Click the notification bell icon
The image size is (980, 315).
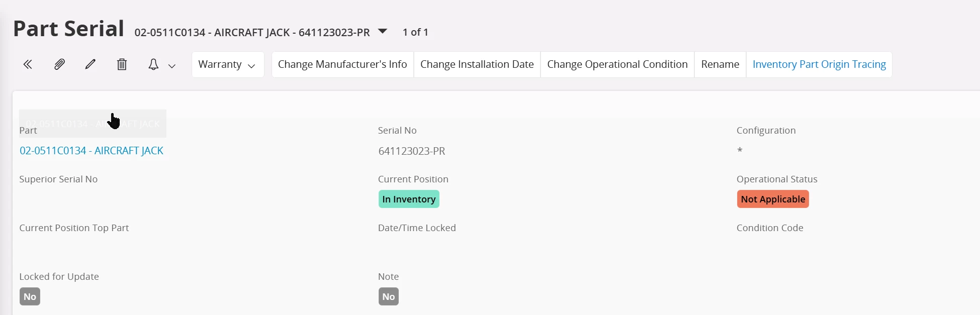(153, 64)
